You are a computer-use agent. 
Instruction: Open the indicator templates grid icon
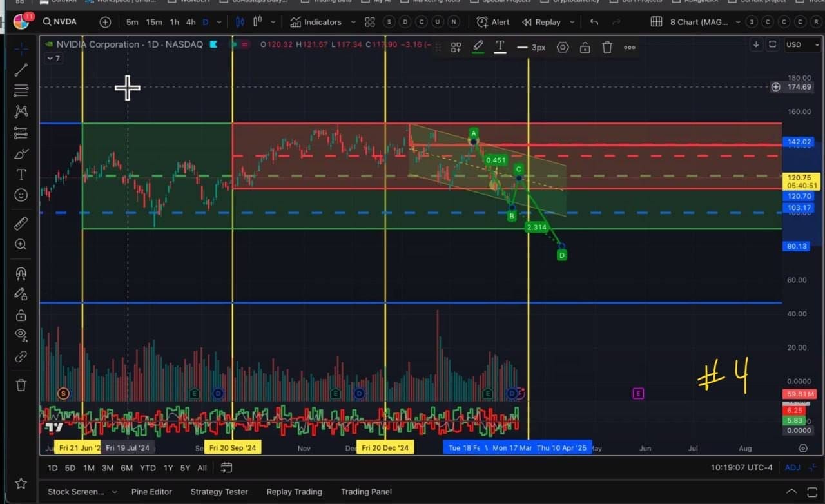coord(370,22)
